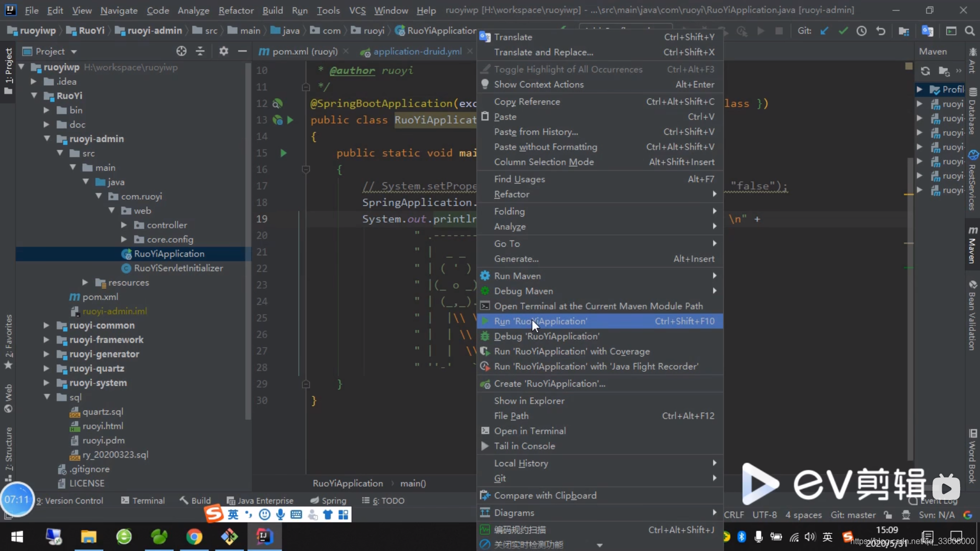
Task: Choose Debug 'RuoYiApplication' menu entry
Action: [600, 336]
